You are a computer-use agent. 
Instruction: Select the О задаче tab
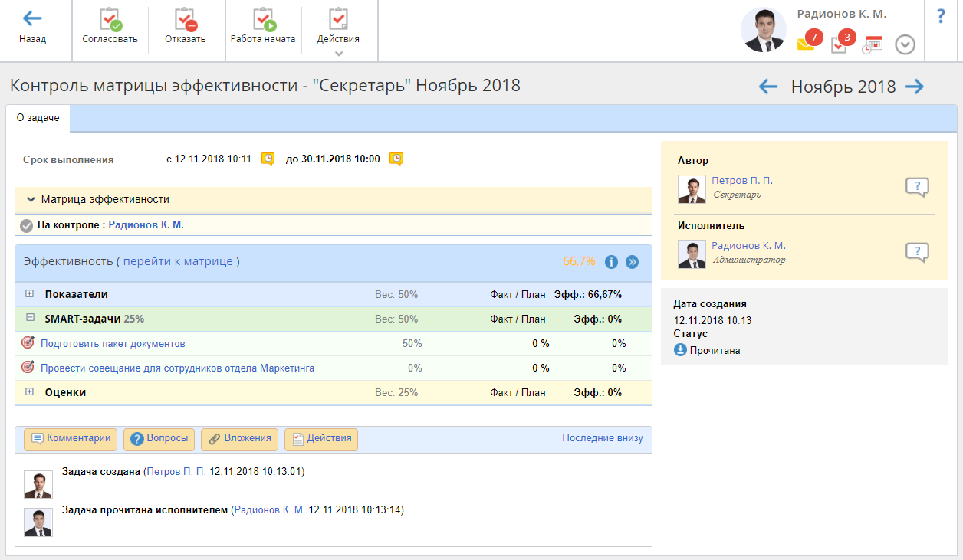click(x=38, y=118)
